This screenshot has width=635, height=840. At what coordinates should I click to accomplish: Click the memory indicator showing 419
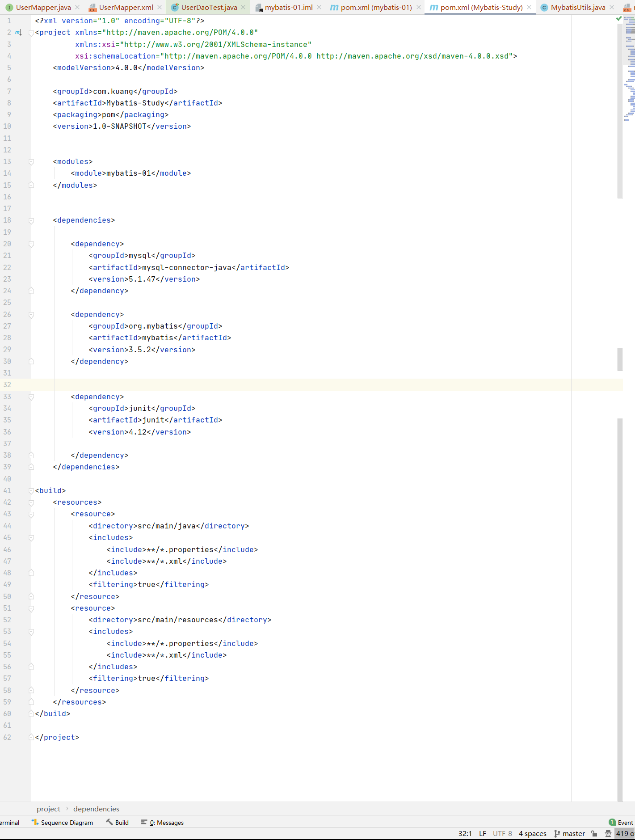pyautogui.click(x=625, y=834)
